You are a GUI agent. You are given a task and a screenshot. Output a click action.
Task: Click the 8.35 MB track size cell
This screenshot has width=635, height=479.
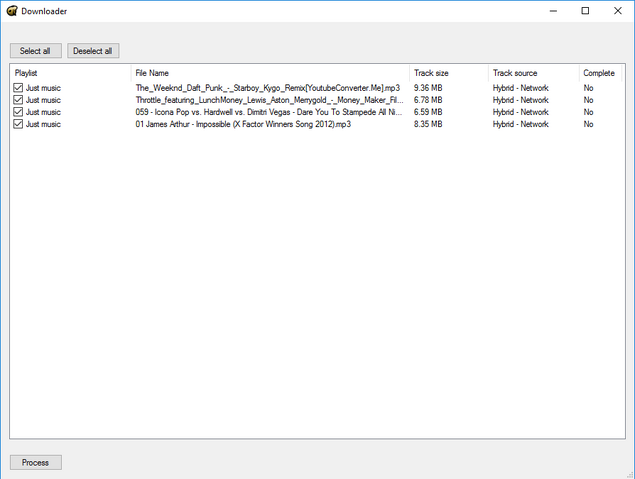tap(428, 124)
